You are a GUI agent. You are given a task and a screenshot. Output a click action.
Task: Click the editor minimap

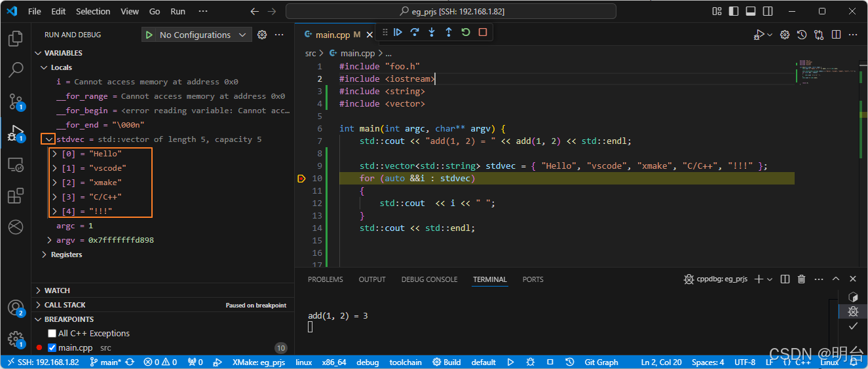(x=827, y=72)
